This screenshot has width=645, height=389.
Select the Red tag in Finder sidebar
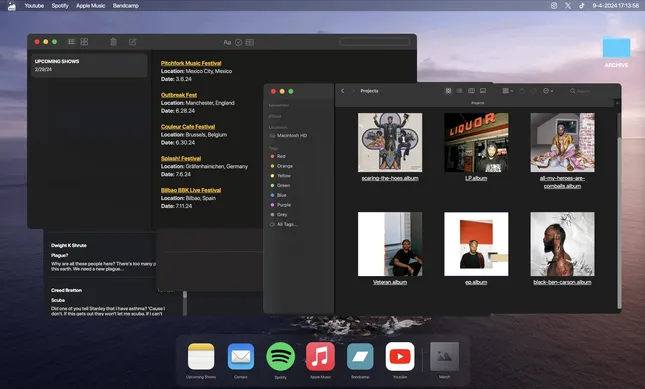[278, 156]
